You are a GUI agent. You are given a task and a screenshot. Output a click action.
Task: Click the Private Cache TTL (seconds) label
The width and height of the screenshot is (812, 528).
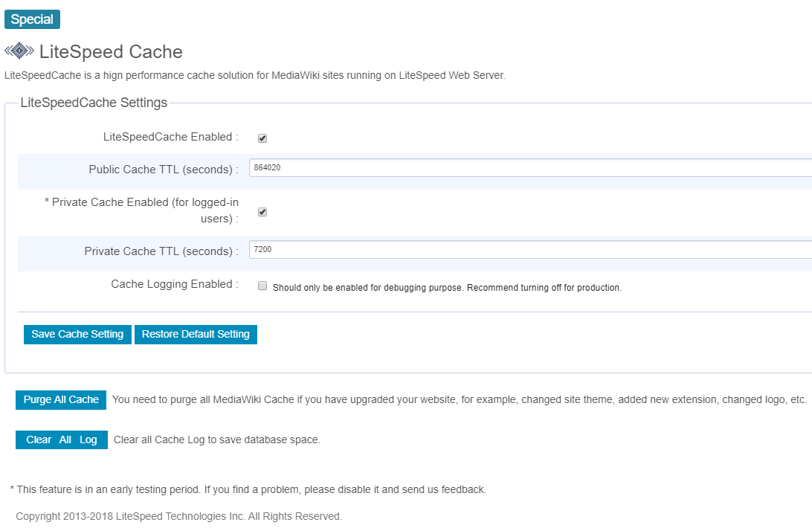(x=161, y=251)
